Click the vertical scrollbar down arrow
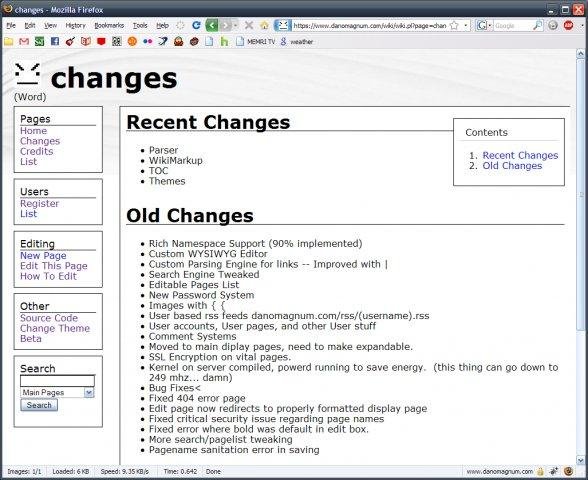The width and height of the screenshot is (588, 480). (580, 460)
